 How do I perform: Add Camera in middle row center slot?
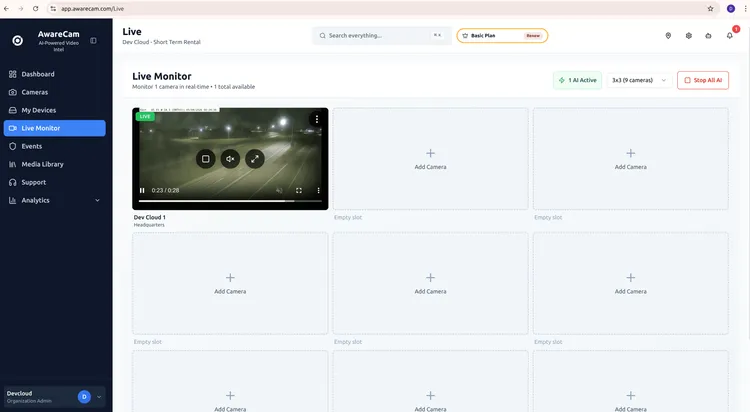click(x=430, y=283)
